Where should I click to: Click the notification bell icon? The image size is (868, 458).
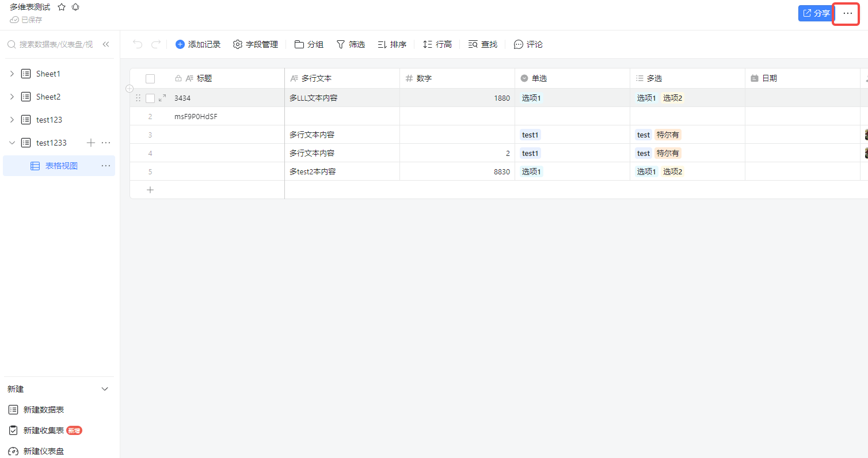coord(75,7)
